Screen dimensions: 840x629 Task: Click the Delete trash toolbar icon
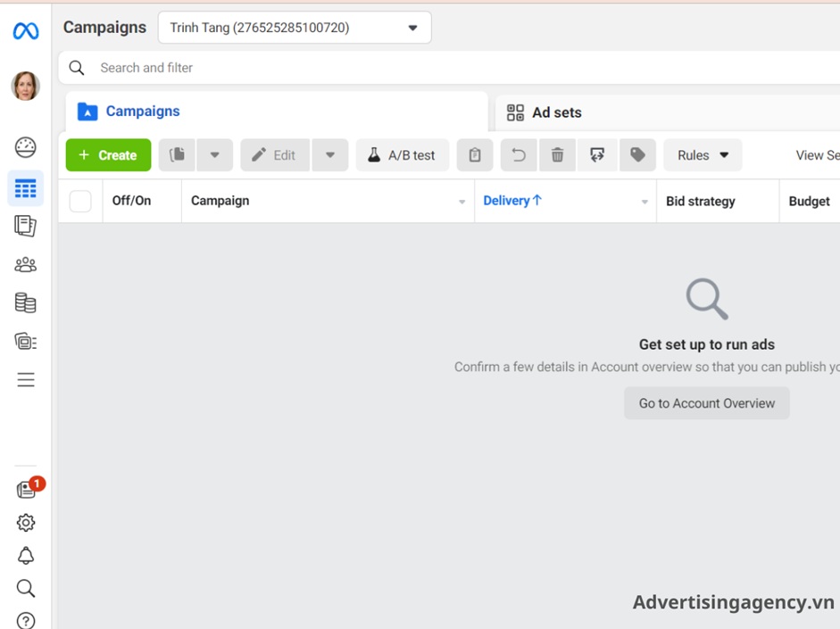557,155
